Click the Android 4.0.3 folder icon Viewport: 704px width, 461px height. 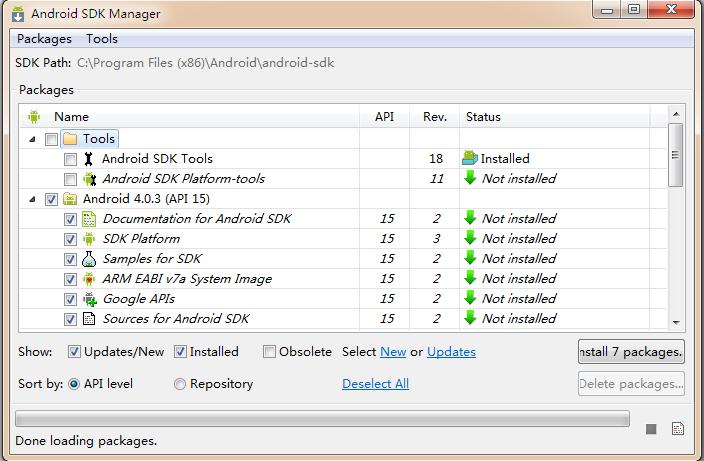pos(70,199)
